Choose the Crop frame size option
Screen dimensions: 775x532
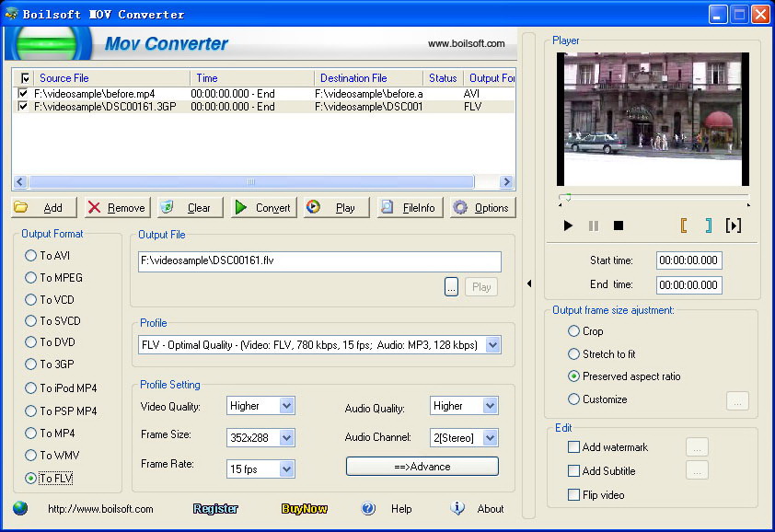pos(574,331)
